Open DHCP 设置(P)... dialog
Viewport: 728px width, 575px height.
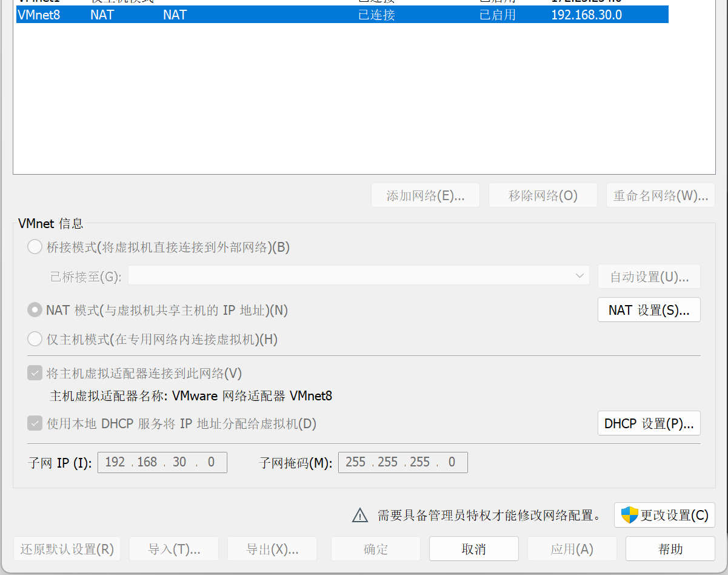649,423
